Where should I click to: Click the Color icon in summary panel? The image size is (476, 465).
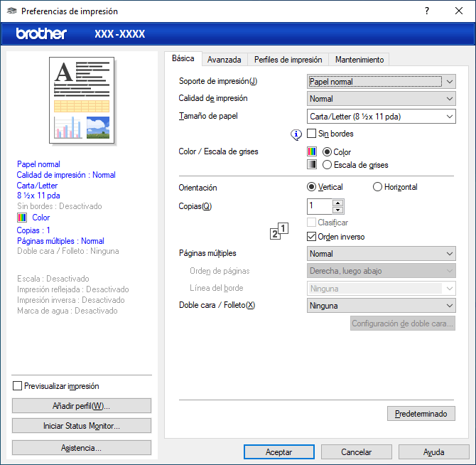(21, 218)
